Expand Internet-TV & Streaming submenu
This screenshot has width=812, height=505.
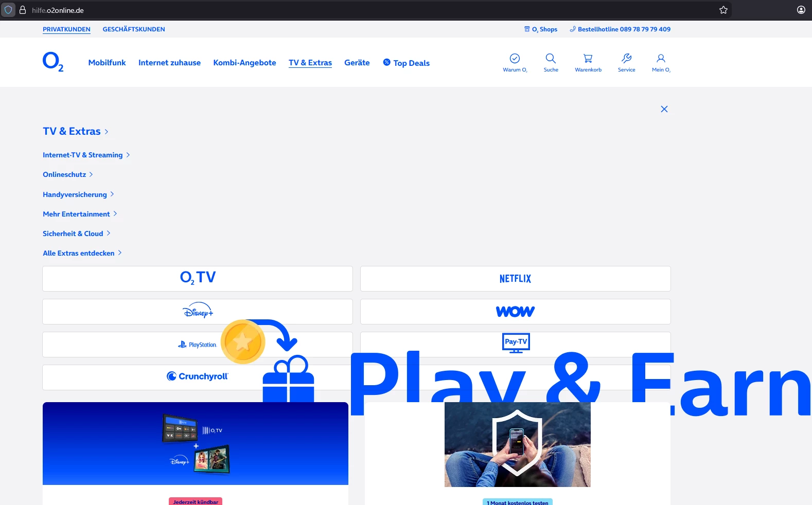tap(86, 155)
